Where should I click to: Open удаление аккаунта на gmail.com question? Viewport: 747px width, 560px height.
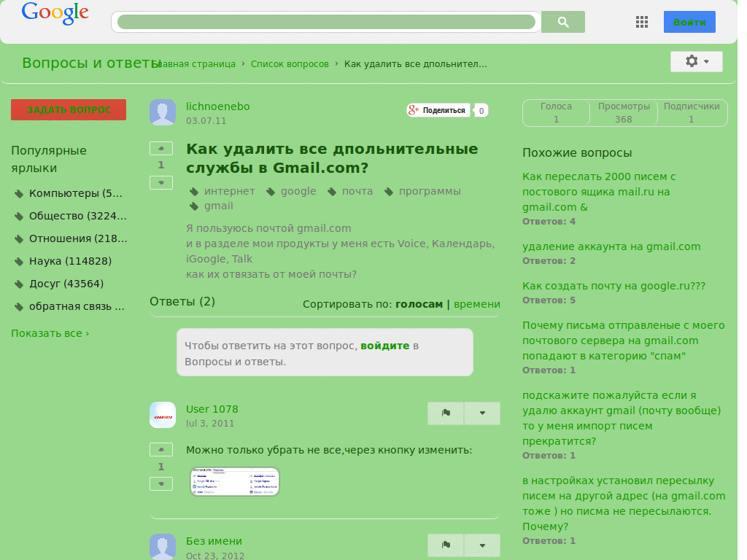point(611,246)
